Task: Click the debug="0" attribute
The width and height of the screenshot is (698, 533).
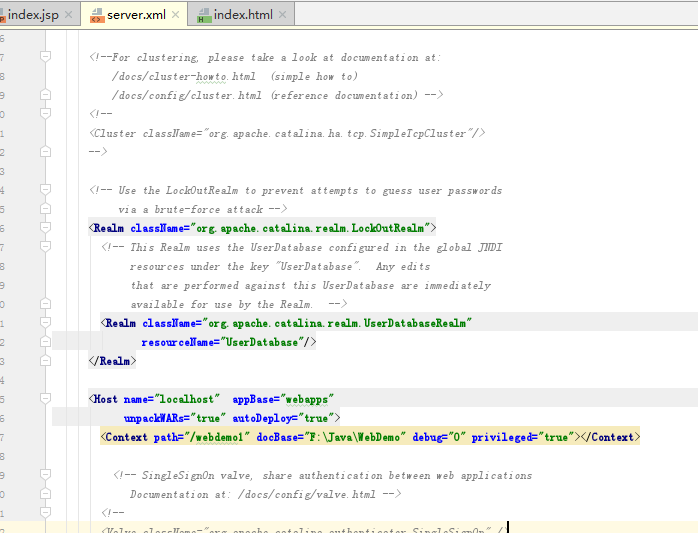Action: 439,437
